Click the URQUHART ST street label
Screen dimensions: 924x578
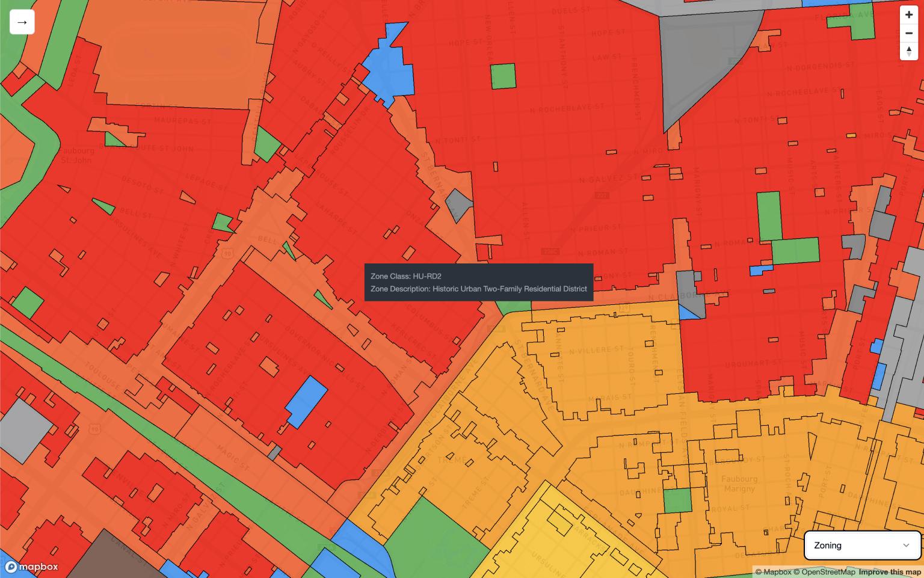[753, 364]
